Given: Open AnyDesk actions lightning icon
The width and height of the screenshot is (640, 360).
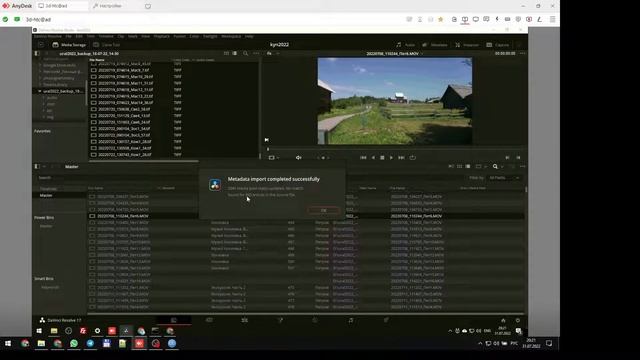Looking at the screenshot, I should click(497, 19).
